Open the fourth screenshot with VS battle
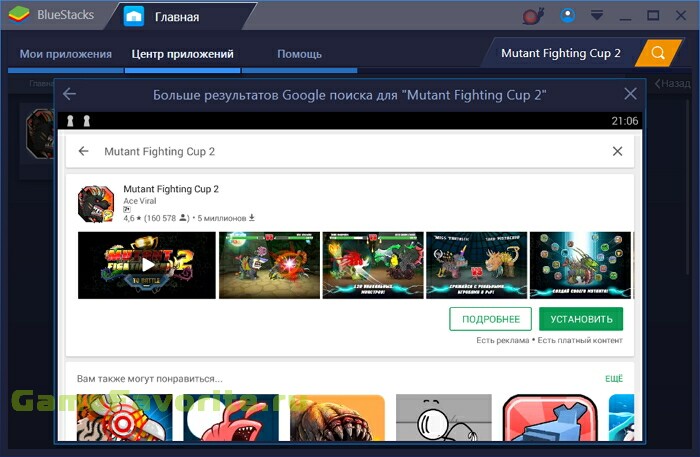700x457 pixels. (476, 266)
